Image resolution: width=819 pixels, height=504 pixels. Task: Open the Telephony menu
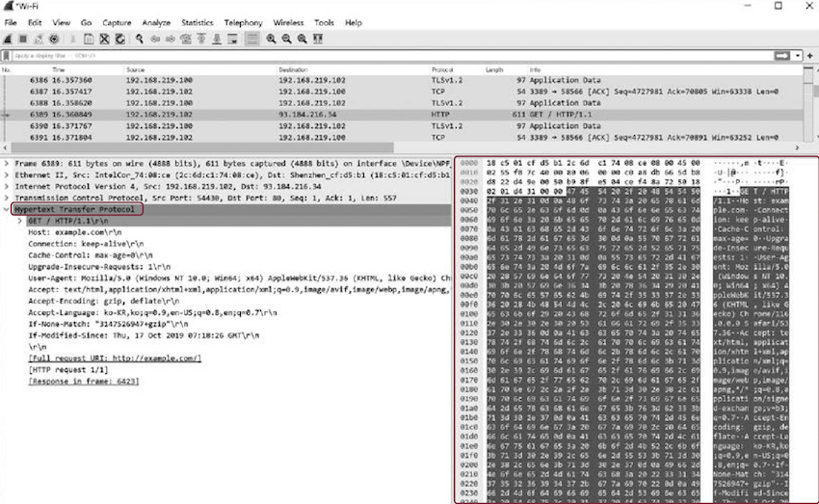point(244,22)
